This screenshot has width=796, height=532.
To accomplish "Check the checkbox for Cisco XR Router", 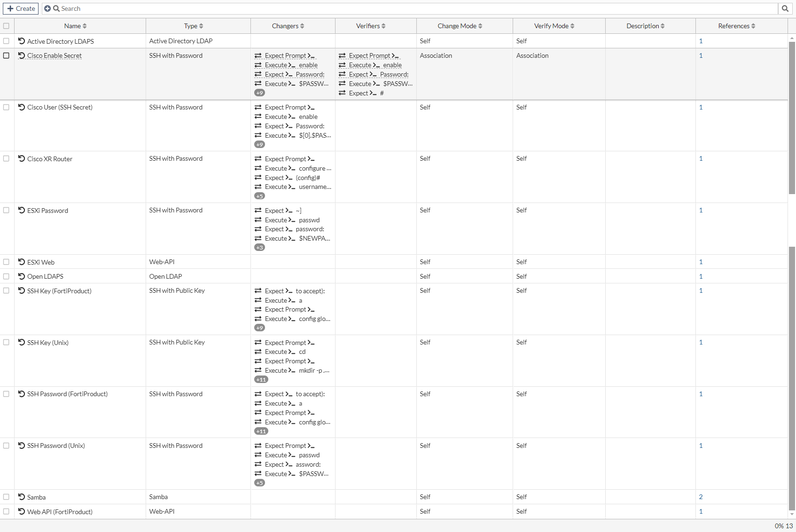I will pos(6,159).
